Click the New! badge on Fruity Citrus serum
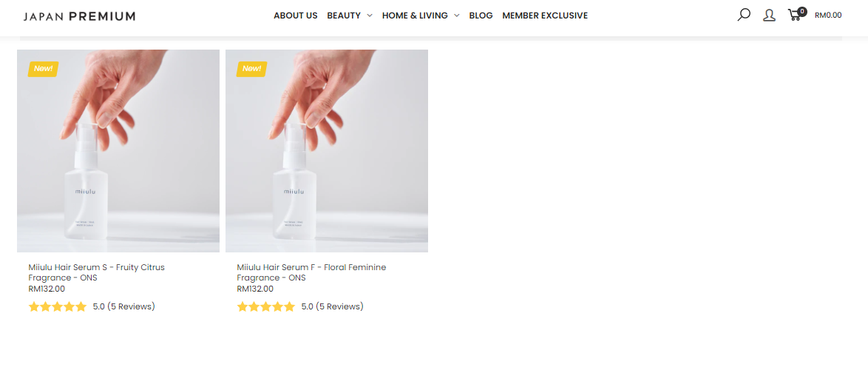 point(43,69)
